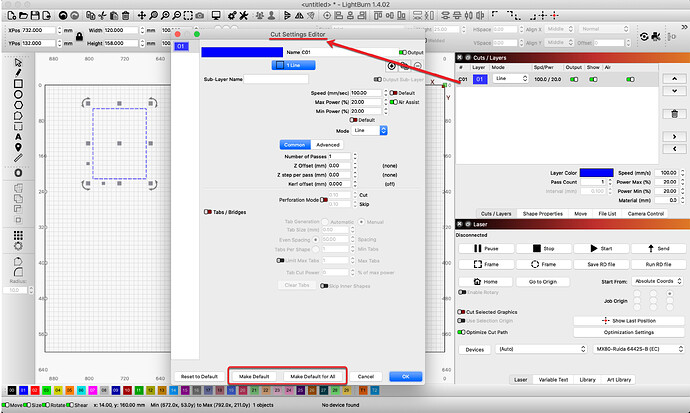Toggle Perforation Mode switch
This screenshot has height=413, width=690.
click(324, 200)
